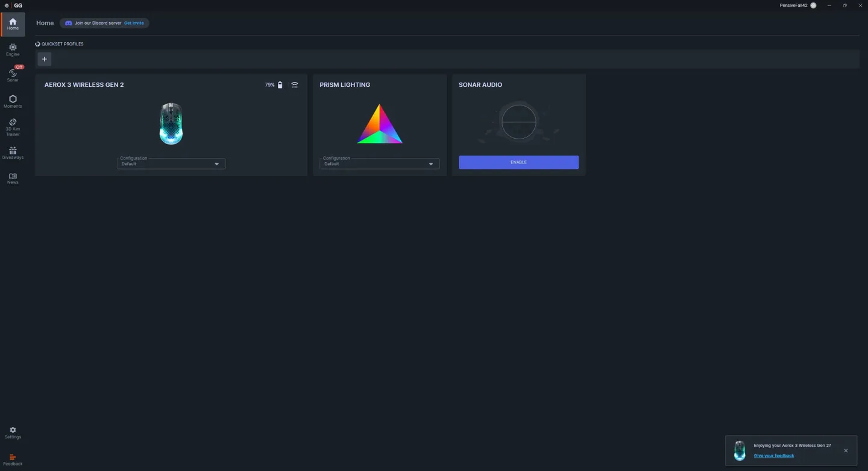Click the Home page heading

tap(45, 23)
